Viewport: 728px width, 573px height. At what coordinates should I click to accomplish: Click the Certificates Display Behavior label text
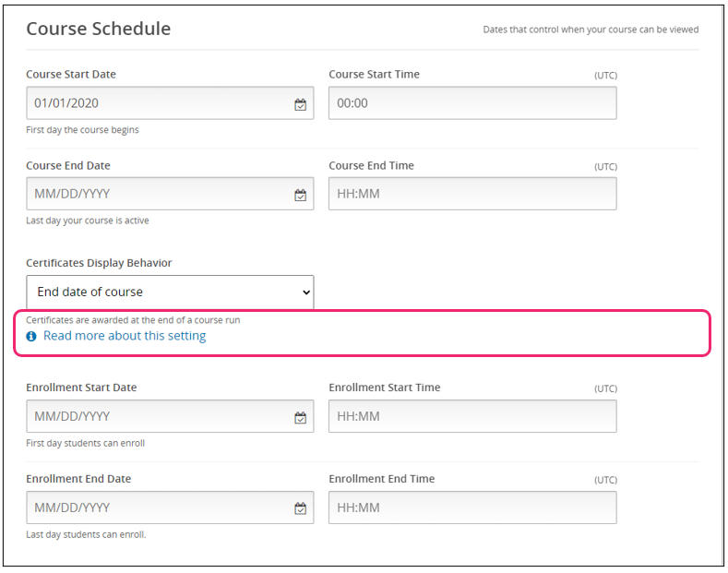coord(99,263)
